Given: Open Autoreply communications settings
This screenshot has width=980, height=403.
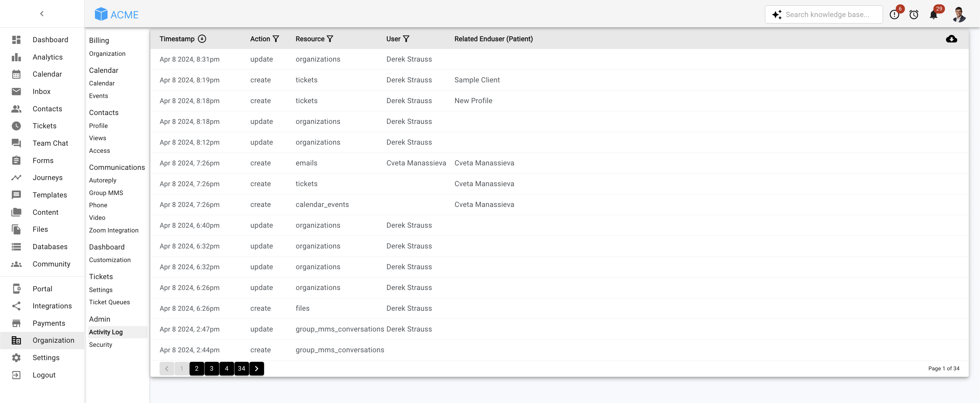Looking at the screenshot, I should (103, 180).
